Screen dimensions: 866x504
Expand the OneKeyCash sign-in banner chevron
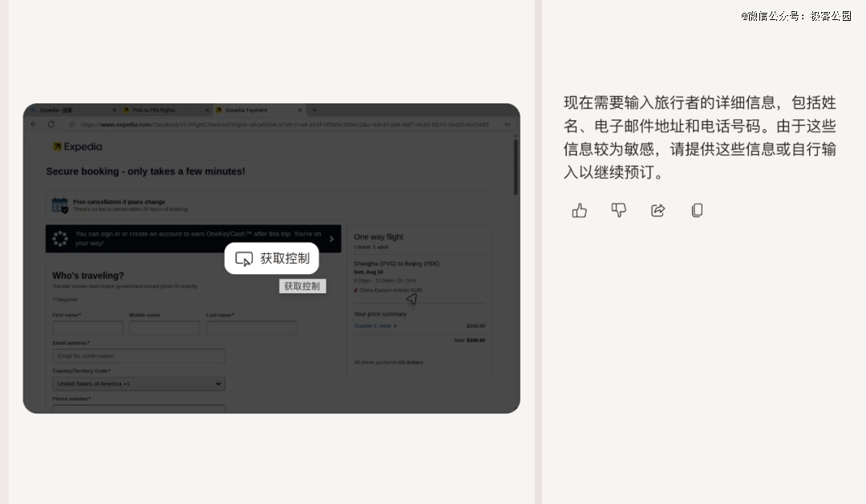331,239
